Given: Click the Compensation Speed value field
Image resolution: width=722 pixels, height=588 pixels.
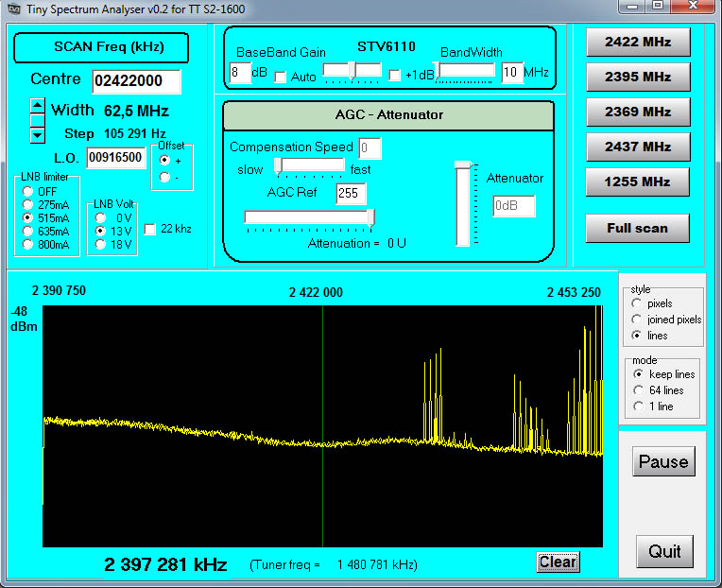Looking at the screenshot, I should coord(370,148).
